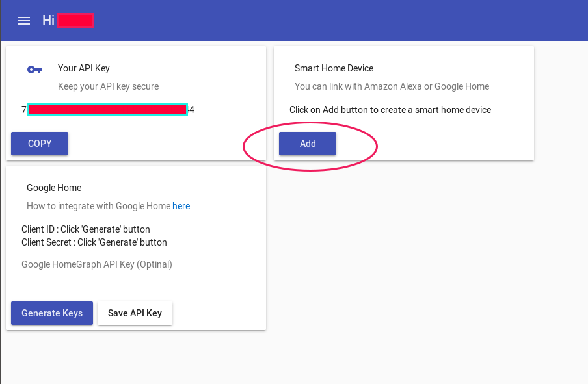Click 'Keep your API key secure' subtitle
Image resolution: width=588 pixels, height=384 pixels.
pyautogui.click(x=108, y=86)
